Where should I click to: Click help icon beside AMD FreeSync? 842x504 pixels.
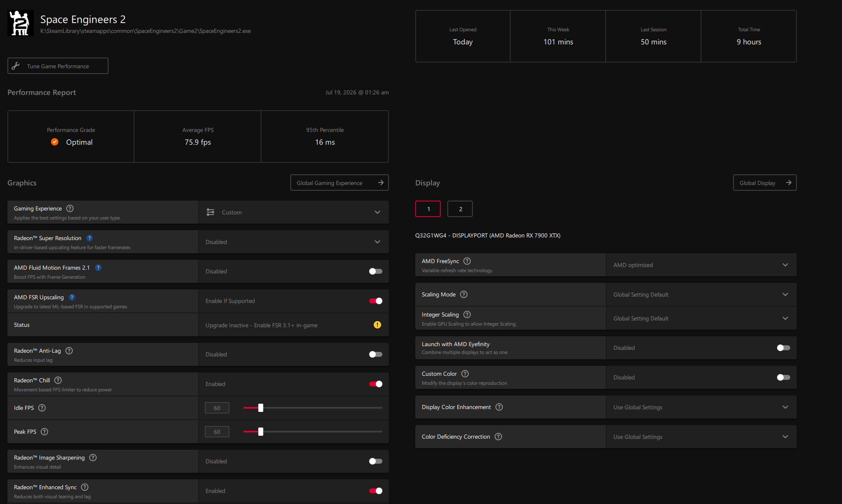click(x=467, y=261)
